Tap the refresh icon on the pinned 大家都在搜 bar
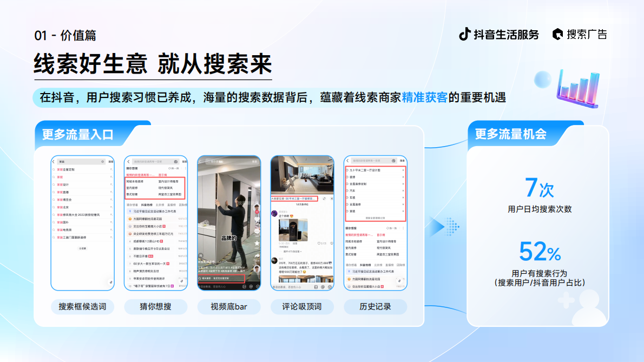The width and height of the screenshot is (644, 362). click(324, 199)
